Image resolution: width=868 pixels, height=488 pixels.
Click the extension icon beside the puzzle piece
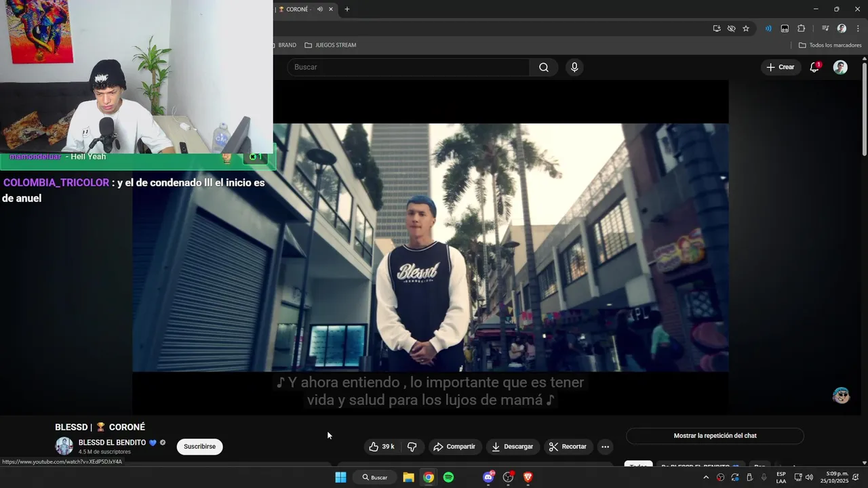785,28
